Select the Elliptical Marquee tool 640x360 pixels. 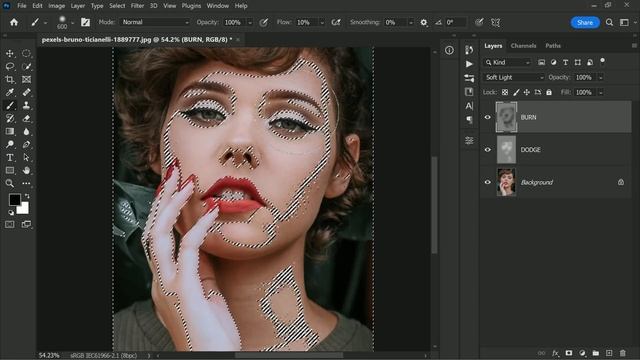coord(26,53)
